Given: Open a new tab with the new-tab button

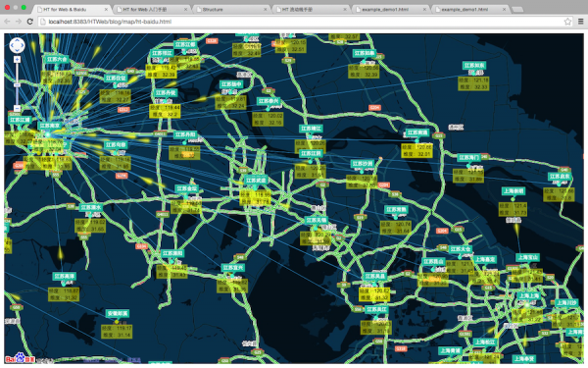Looking at the screenshot, I should click(x=517, y=10).
